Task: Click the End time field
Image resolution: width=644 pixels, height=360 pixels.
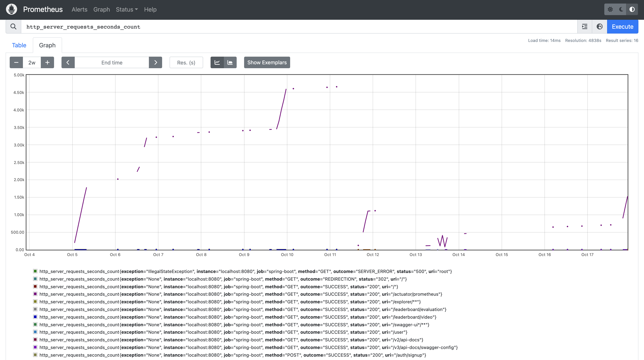Action: click(x=112, y=62)
